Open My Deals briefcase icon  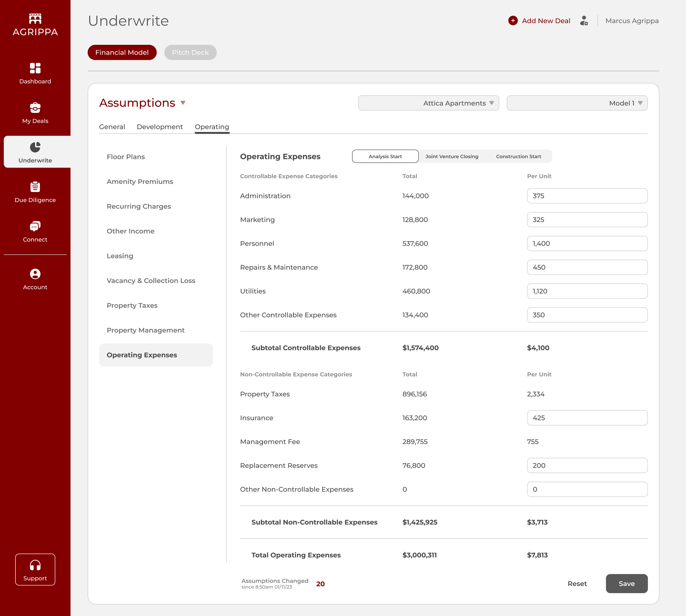(35, 108)
